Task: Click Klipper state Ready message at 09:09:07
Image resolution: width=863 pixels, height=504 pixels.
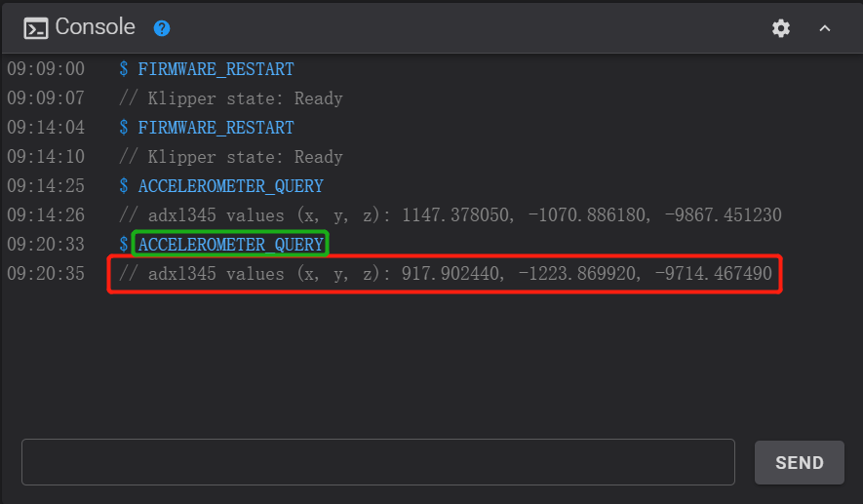Action: (230, 98)
